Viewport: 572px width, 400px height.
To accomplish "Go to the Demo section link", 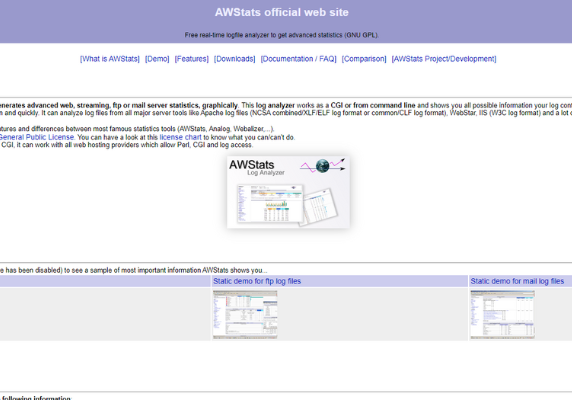I will pyautogui.click(x=157, y=59).
